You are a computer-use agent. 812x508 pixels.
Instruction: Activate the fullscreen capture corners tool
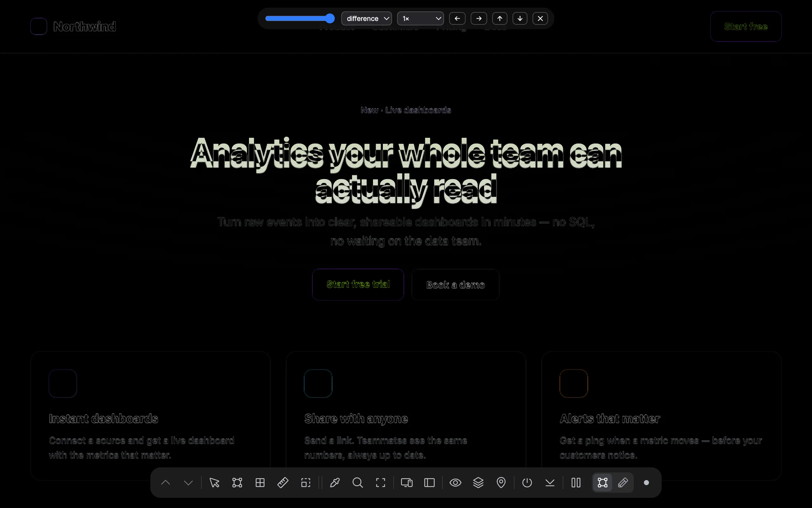[x=381, y=483]
